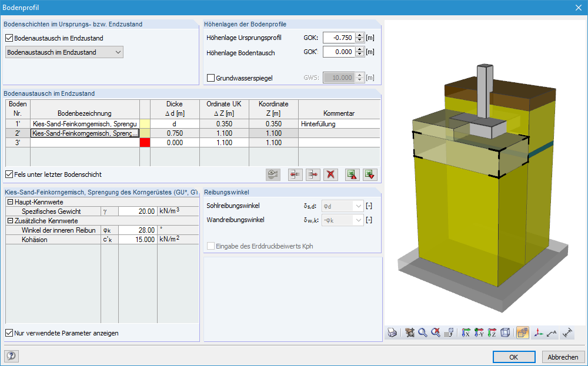Click the right red arrow row icon

(313, 174)
